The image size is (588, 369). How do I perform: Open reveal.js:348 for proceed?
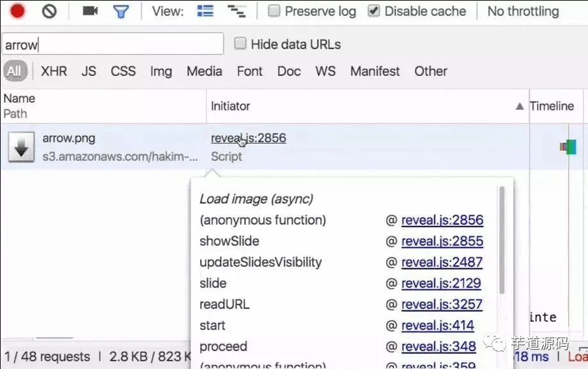pyautogui.click(x=438, y=346)
